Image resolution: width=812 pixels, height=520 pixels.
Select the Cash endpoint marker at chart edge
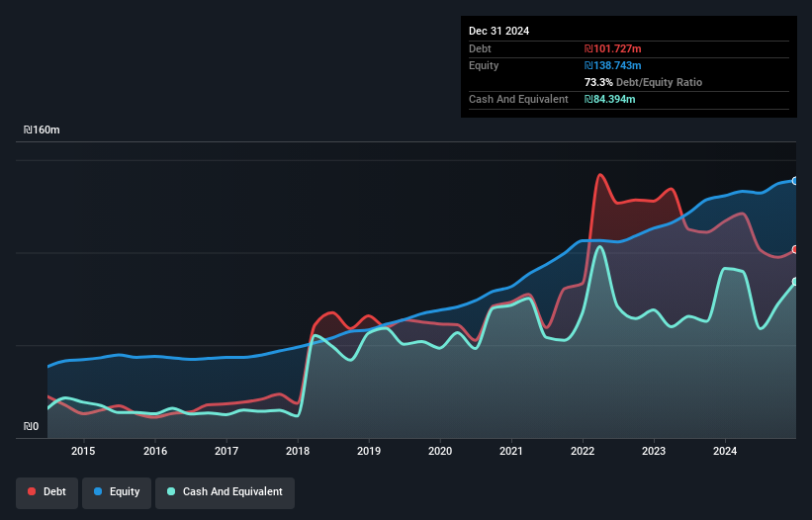point(795,282)
